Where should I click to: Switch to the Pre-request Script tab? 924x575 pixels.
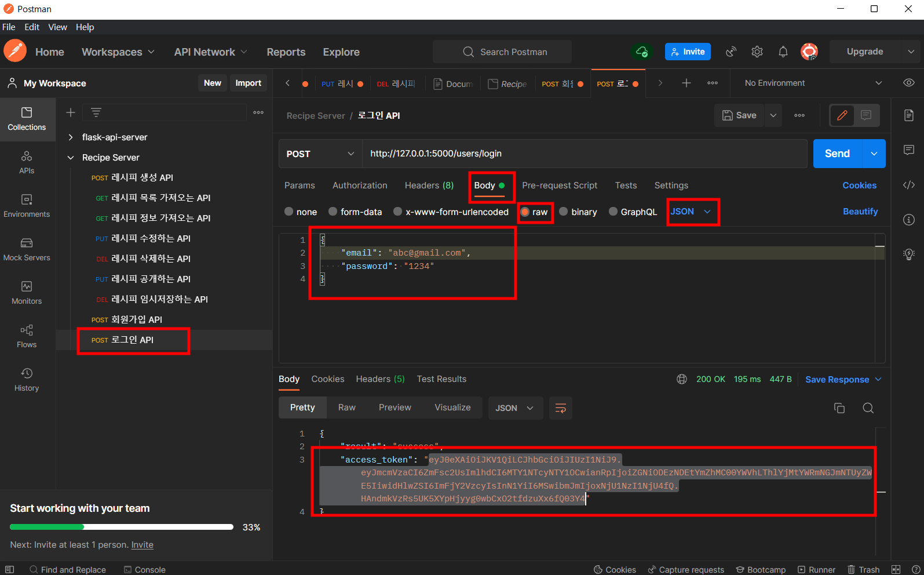(x=560, y=185)
